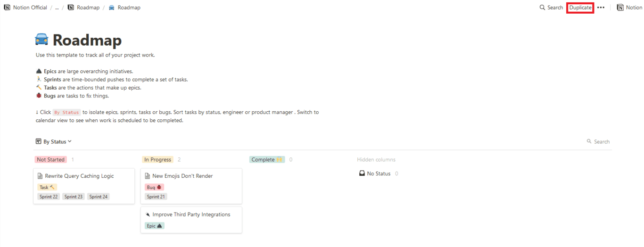
Task: Open the Not Started column header tag
Action: pos(50,160)
